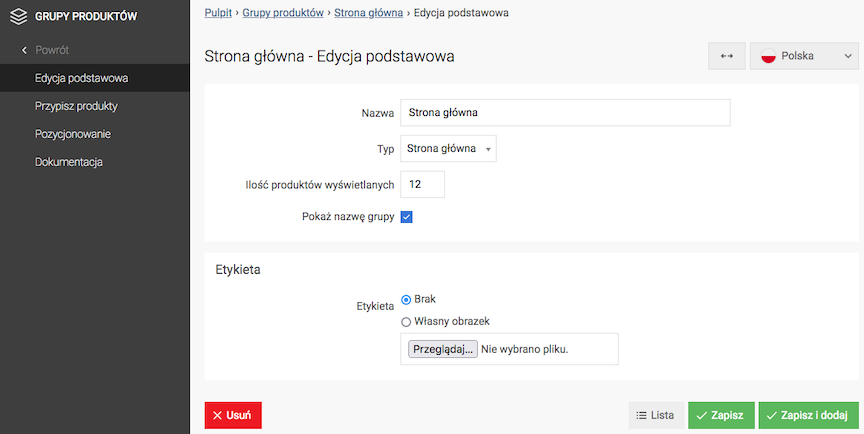The height and width of the screenshot is (434, 864).
Task: Uncheck the Pokaż nazwę grupy checkbox
Action: pos(407,217)
